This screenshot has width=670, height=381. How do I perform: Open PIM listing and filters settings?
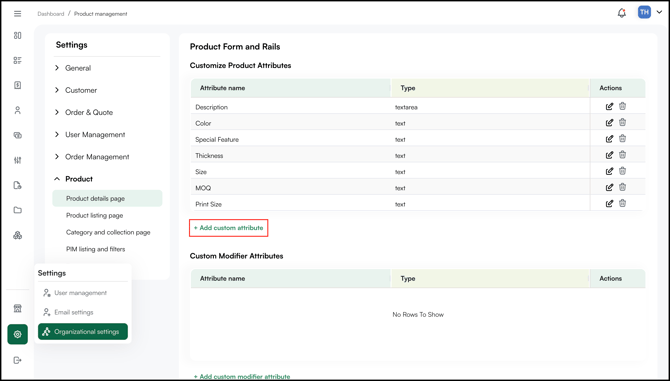coord(96,249)
